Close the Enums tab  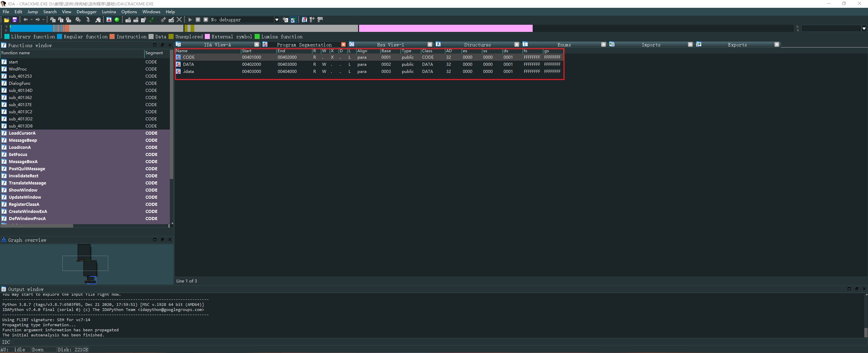(x=604, y=44)
